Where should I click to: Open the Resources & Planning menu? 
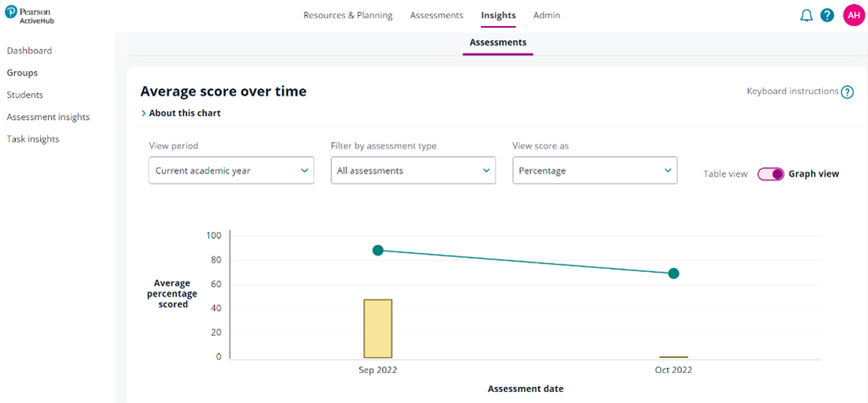tap(347, 16)
